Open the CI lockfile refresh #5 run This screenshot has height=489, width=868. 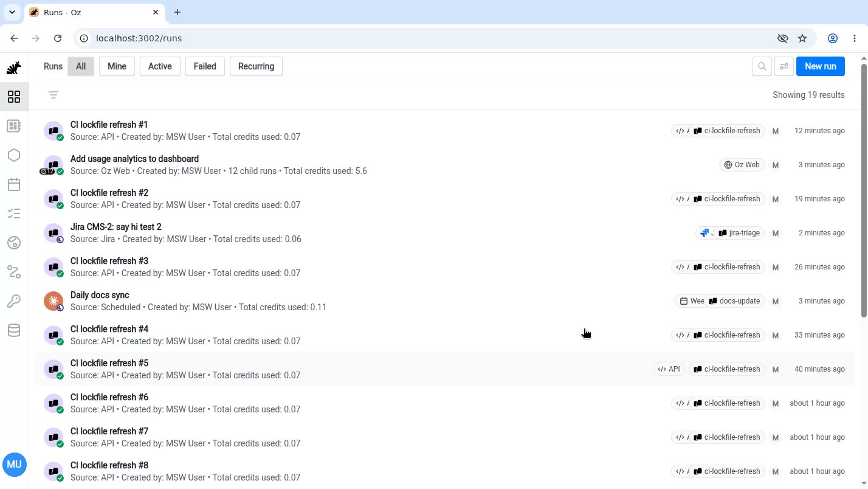[444, 369]
